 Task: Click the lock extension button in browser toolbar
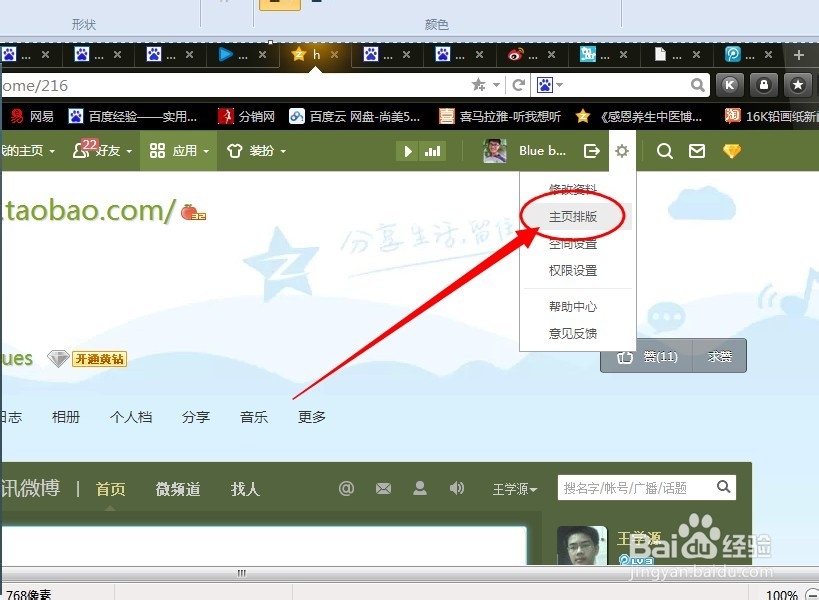click(x=764, y=85)
